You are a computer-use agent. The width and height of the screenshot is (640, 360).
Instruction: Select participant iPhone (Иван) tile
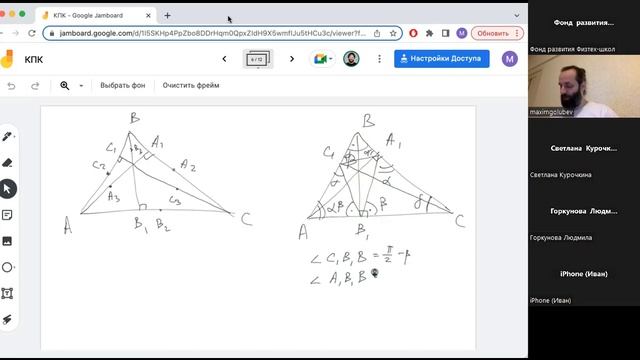coord(584,276)
